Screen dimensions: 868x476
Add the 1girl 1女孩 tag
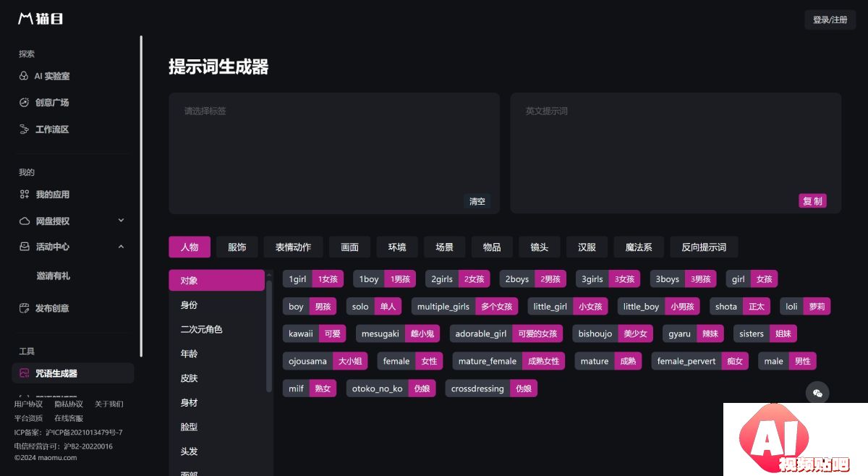(x=313, y=279)
